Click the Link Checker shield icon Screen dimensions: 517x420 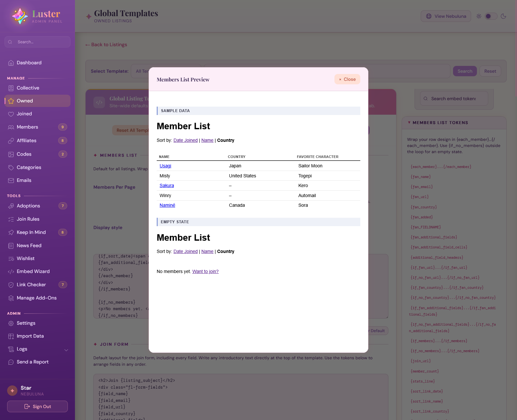click(x=11, y=285)
